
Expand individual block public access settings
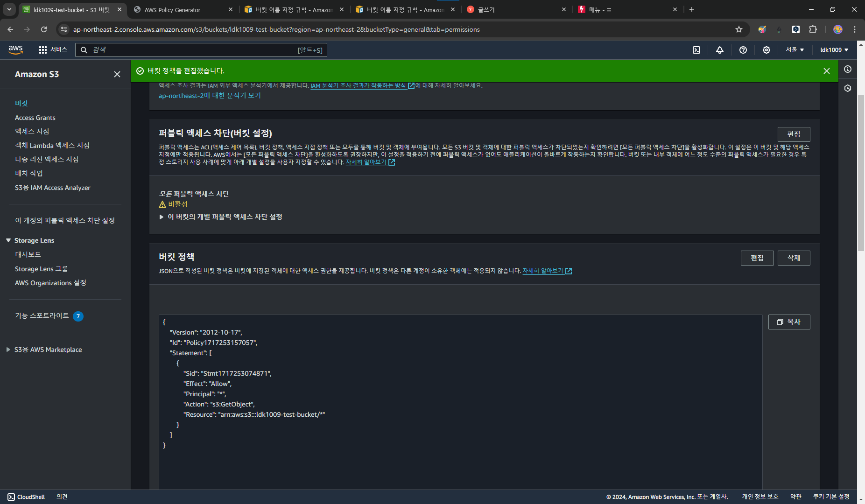point(220,217)
